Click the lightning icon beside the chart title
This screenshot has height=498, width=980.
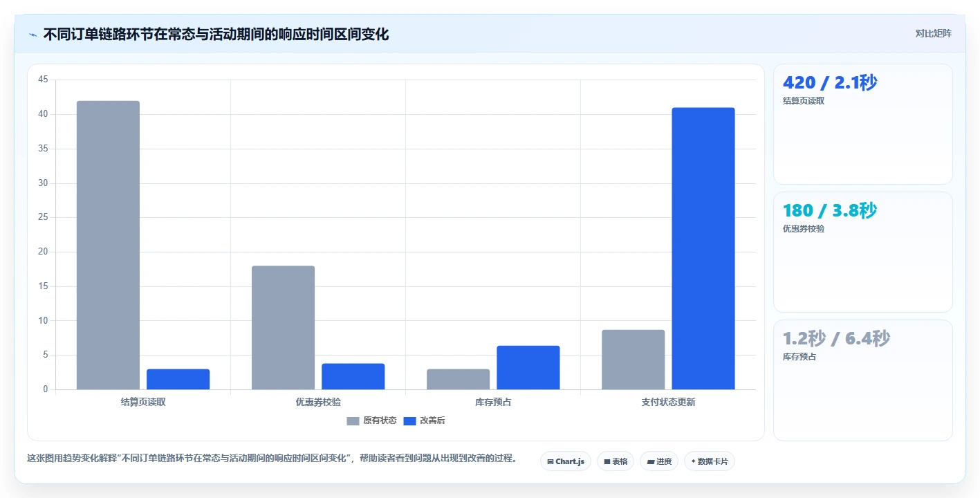click(33, 35)
